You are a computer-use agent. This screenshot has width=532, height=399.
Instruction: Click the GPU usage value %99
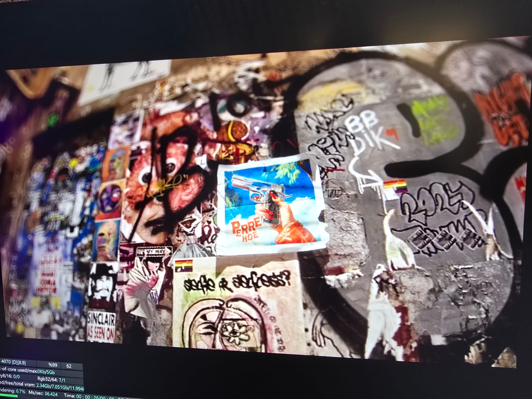tap(53, 365)
